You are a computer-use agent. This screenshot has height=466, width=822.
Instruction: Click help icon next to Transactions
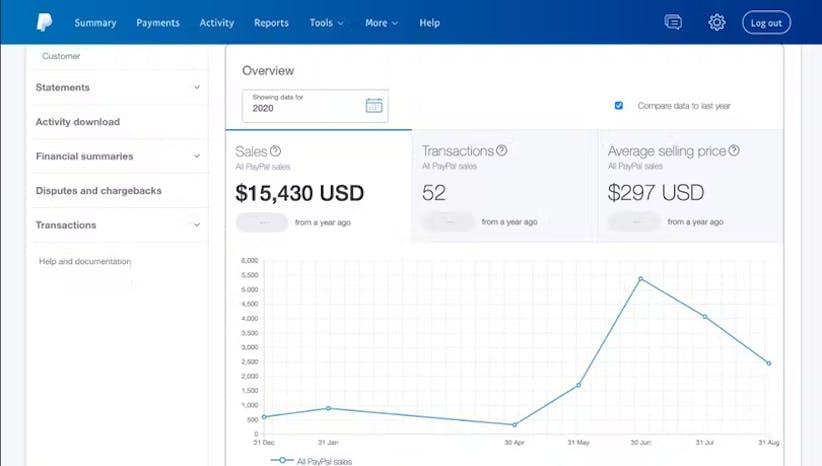pyautogui.click(x=502, y=150)
